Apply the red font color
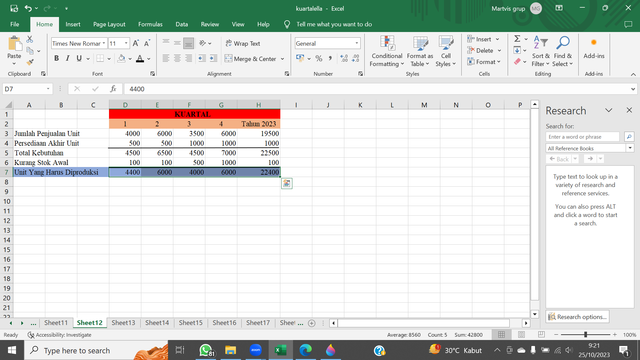This screenshot has height=360, width=640. tap(140, 58)
